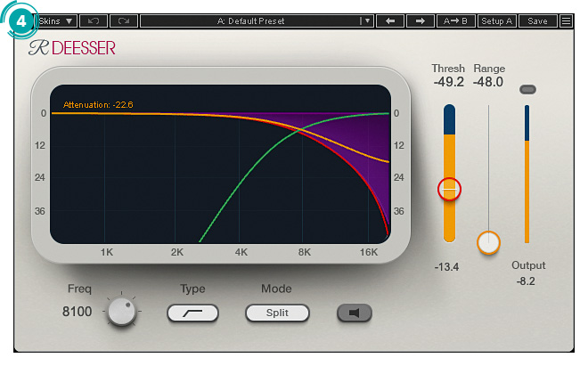This screenshot has width=588, height=366.
Task: Open the hamburger menu icon
Action: (566, 21)
